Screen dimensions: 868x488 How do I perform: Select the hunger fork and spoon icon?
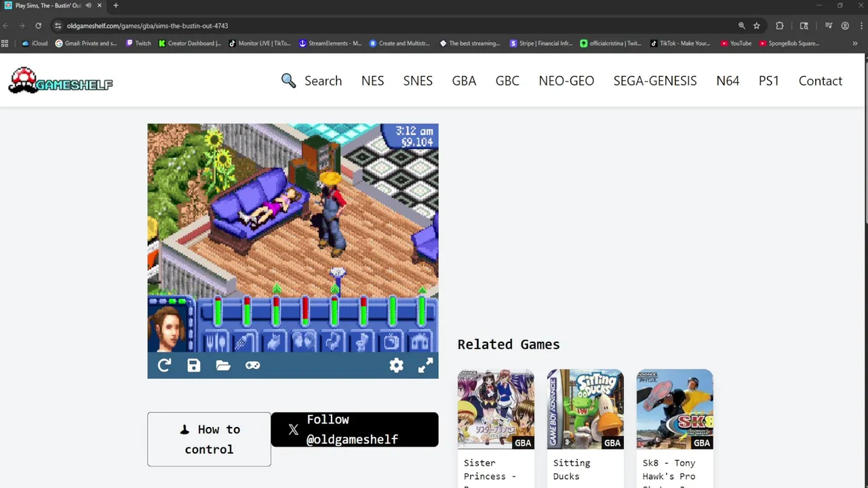[x=216, y=342]
